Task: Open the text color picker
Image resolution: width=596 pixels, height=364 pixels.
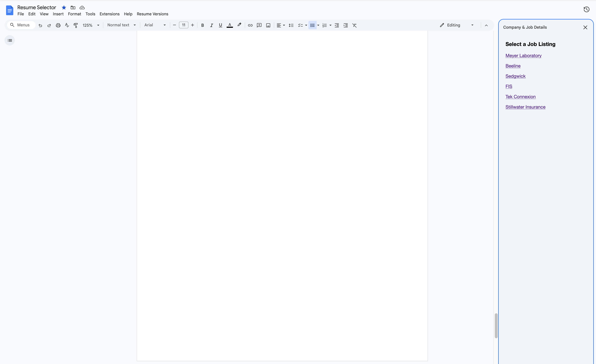Action: tap(230, 25)
